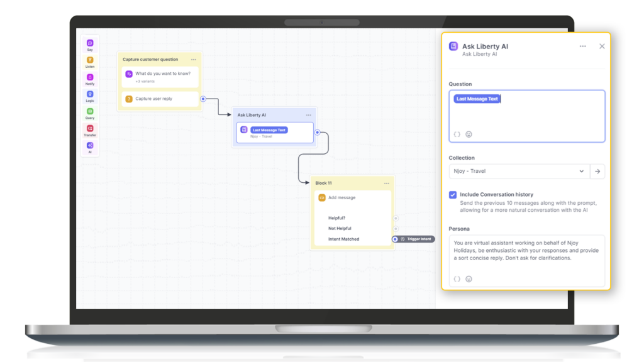Select the Logic block icon
Viewport: 644px width, 362px height.
[x=90, y=95]
